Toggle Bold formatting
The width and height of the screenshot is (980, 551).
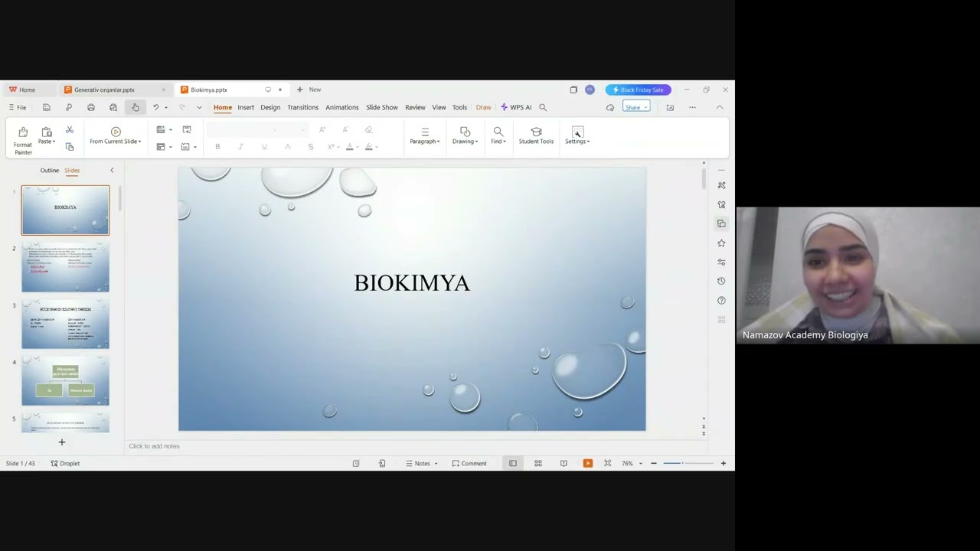[x=217, y=147]
